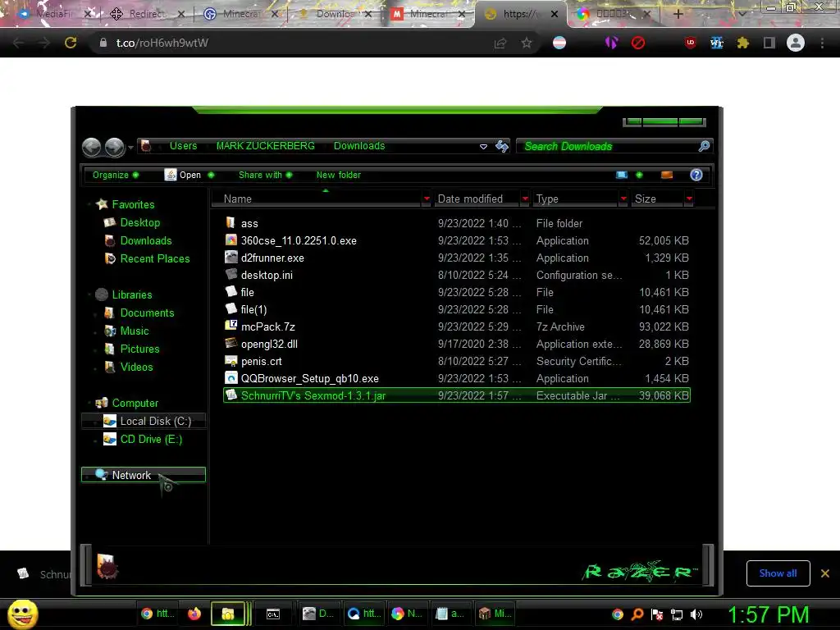Open the Share with dropdown
Image resolution: width=840 pixels, height=630 pixels.
(x=265, y=175)
